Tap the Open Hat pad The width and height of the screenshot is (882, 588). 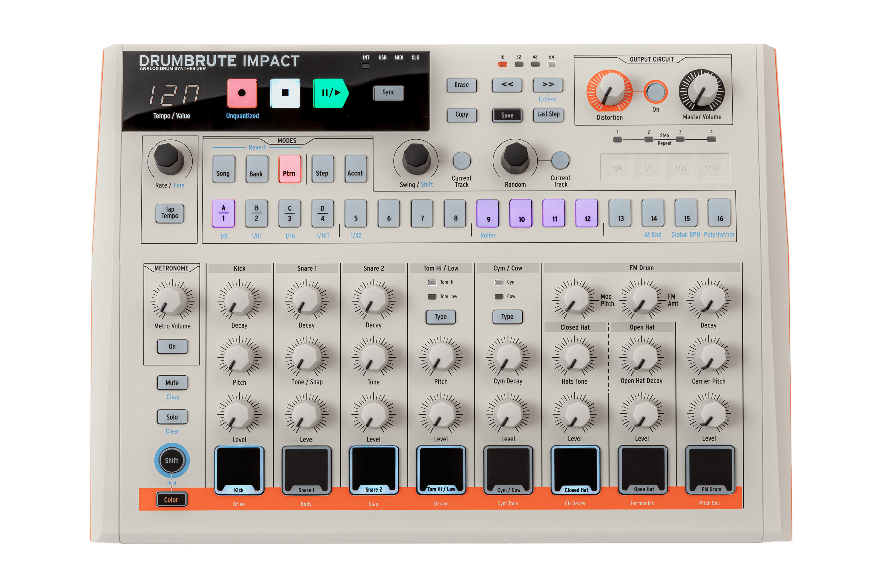click(643, 470)
